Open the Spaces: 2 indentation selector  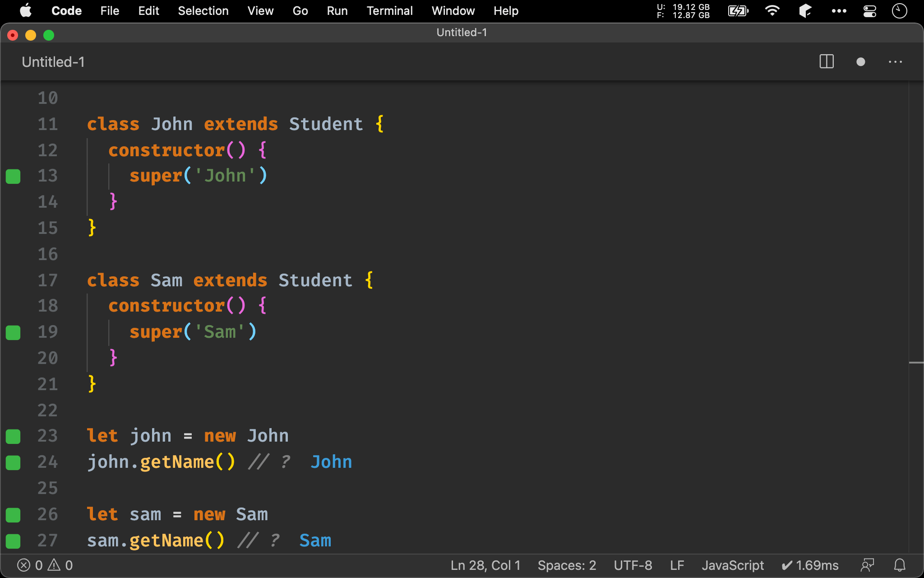[x=567, y=565]
